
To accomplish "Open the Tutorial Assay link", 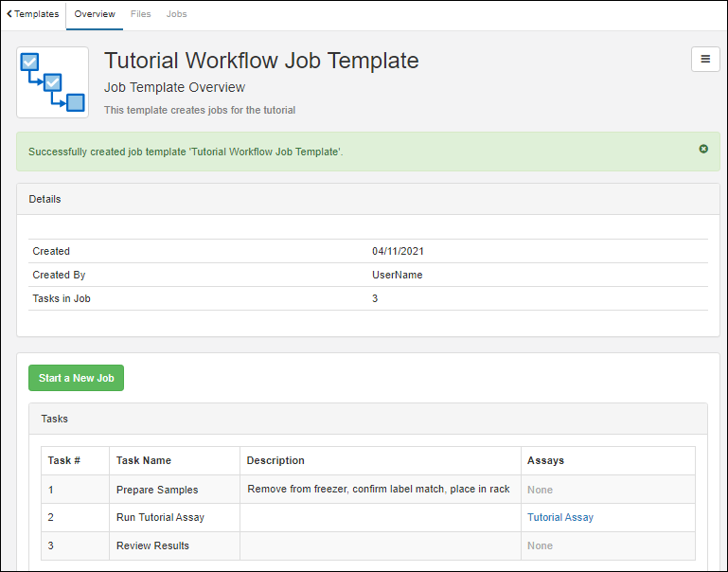I will [x=559, y=517].
